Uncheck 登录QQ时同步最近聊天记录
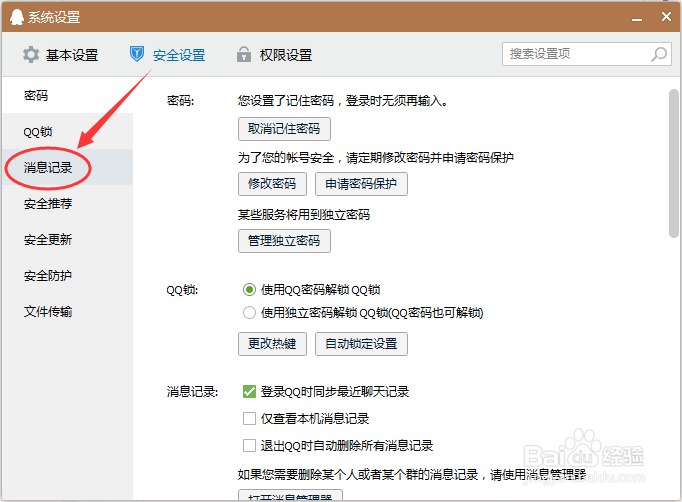 point(249,392)
